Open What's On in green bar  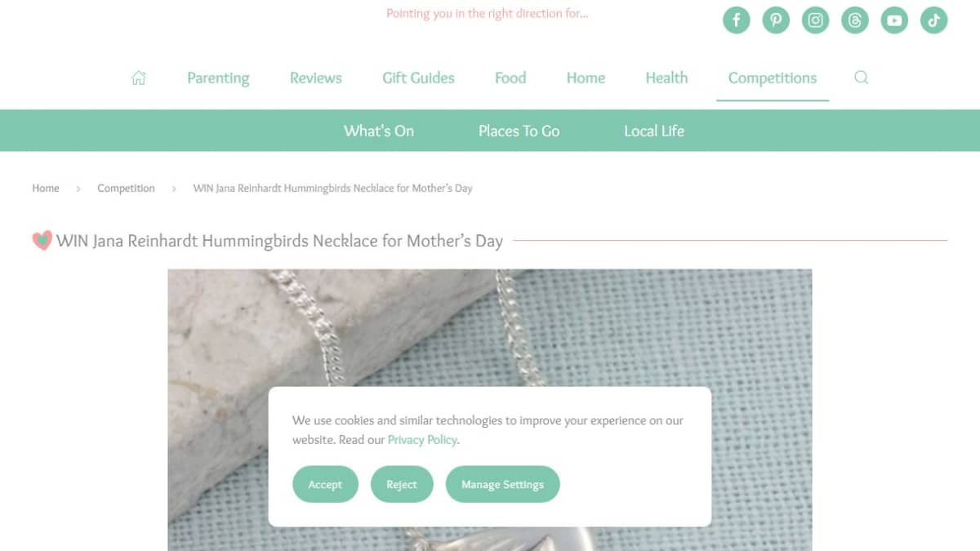[379, 131]
